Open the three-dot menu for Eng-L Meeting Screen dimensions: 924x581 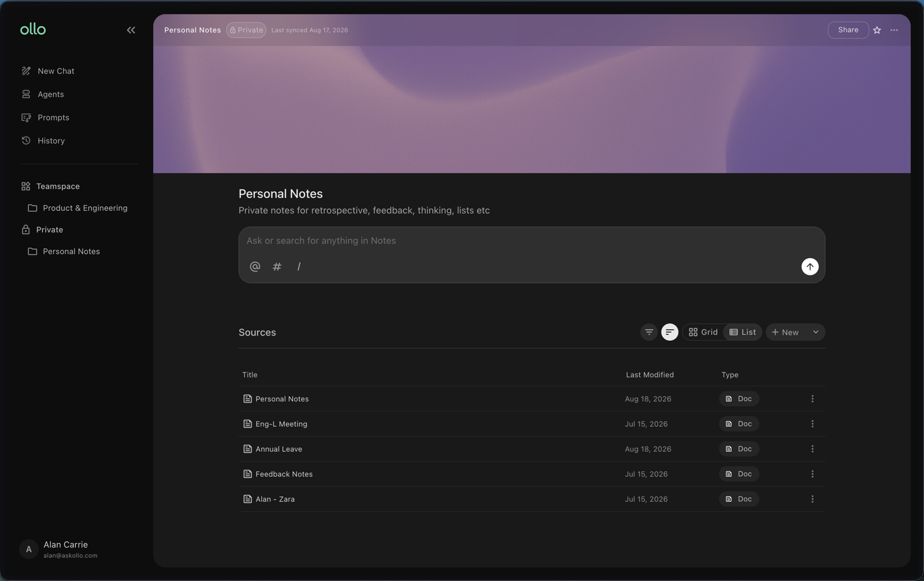coord(812,424)
